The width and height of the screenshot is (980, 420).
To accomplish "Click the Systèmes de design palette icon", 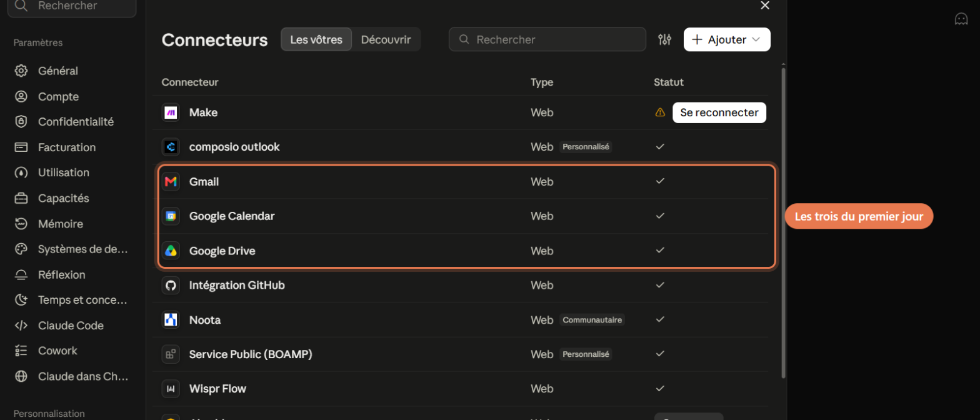I will point(21,249).
